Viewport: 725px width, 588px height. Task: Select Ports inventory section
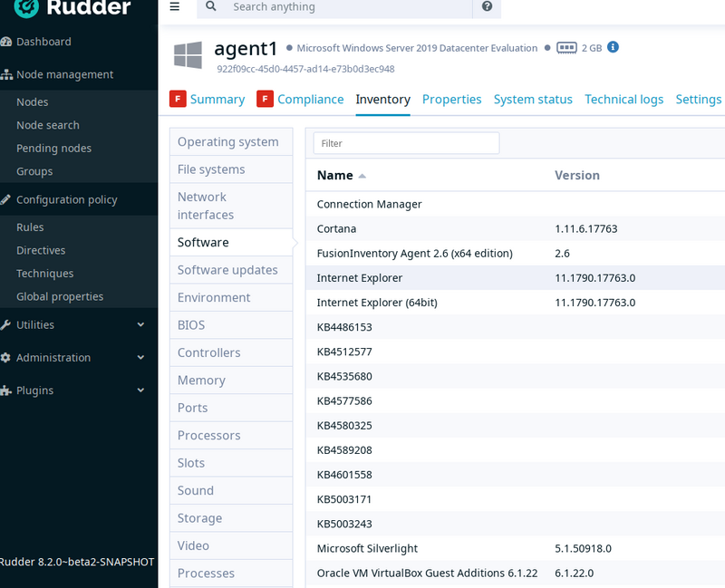[x=231, y=409]
